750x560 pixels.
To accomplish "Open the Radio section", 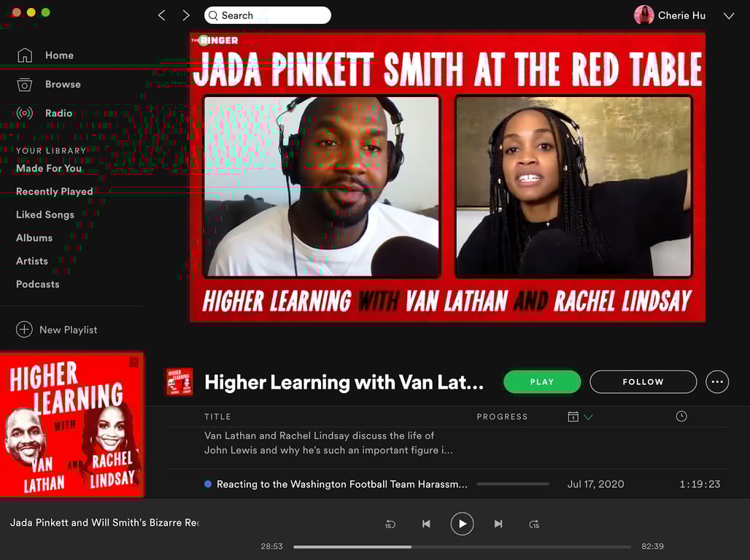I will coord(59,113).
